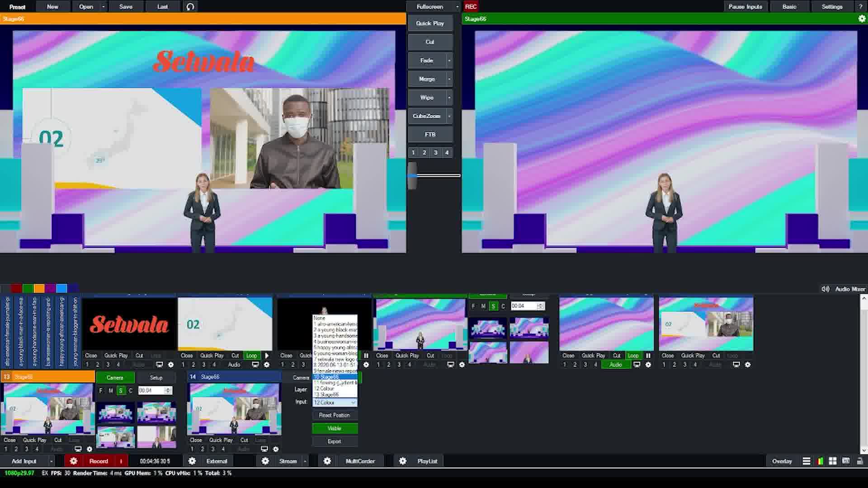Screen dimensions: 868x488
Task: Click the help question mark icon
Action: coord(861,6)
